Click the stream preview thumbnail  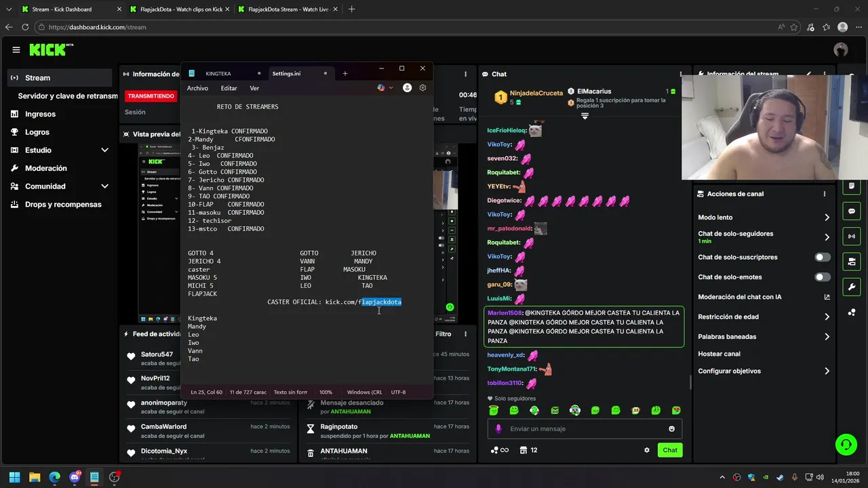[161, 233]
